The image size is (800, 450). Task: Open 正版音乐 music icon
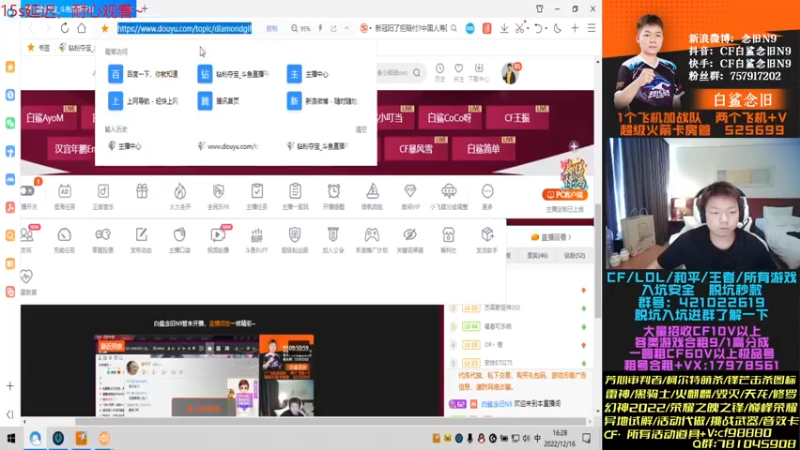click(103, 191)
